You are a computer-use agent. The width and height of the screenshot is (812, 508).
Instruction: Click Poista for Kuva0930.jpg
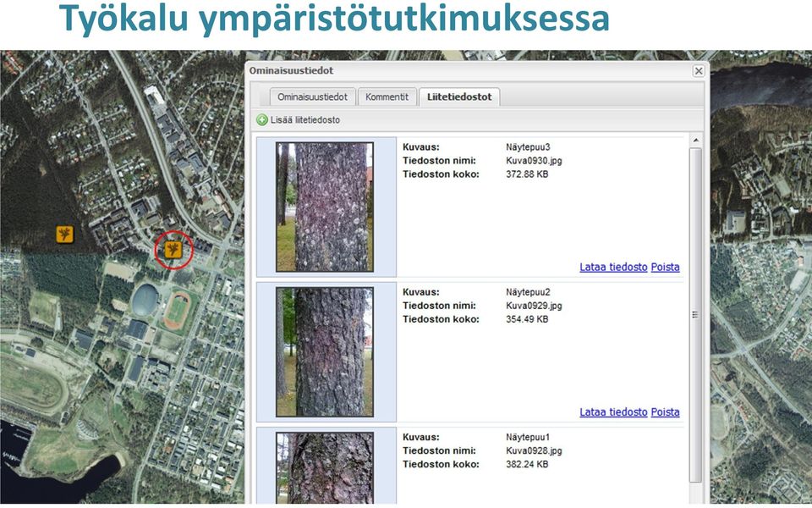point(665,267)
